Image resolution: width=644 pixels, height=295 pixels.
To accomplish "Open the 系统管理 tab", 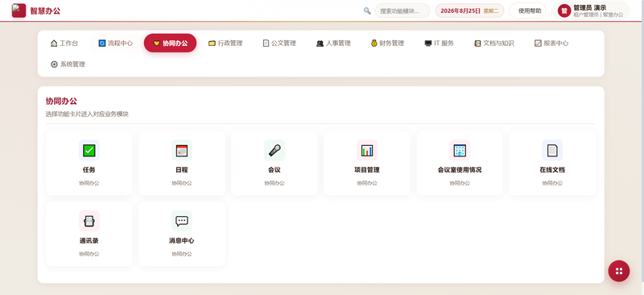I will click(68, 64).
